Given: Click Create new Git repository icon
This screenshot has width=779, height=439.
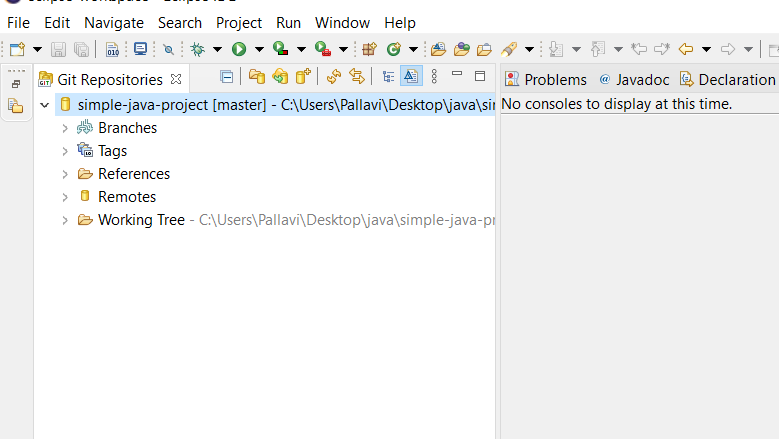Looking at the screenshot, I should (x=303, y=76).
